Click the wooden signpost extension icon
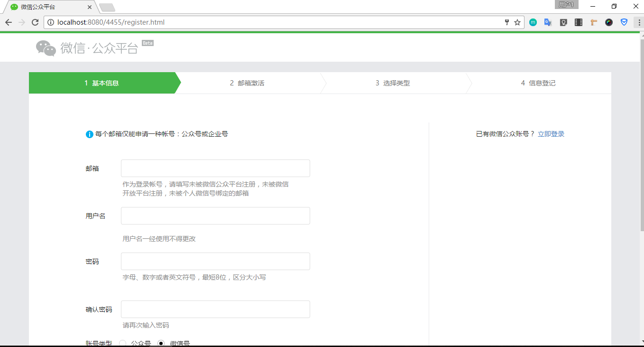 594,22
